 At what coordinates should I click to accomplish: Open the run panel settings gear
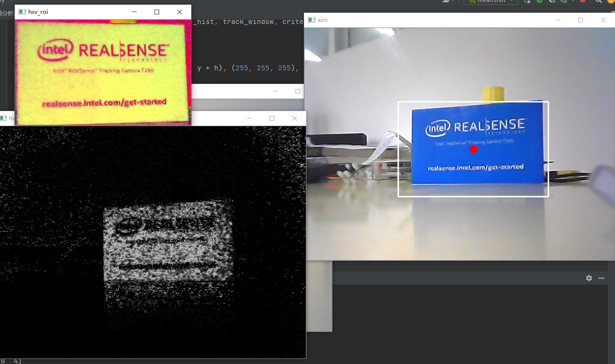pos(589,278)
